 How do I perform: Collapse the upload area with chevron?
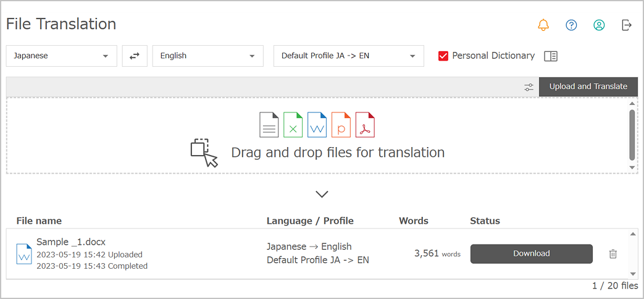[x=322, y=194]
